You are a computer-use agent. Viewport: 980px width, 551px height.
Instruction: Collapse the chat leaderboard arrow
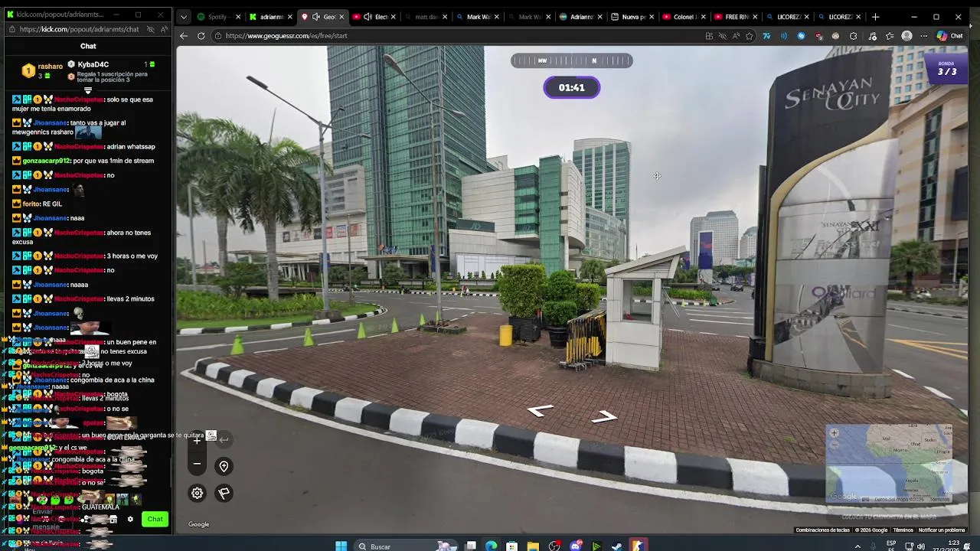[x=88, y=90]
